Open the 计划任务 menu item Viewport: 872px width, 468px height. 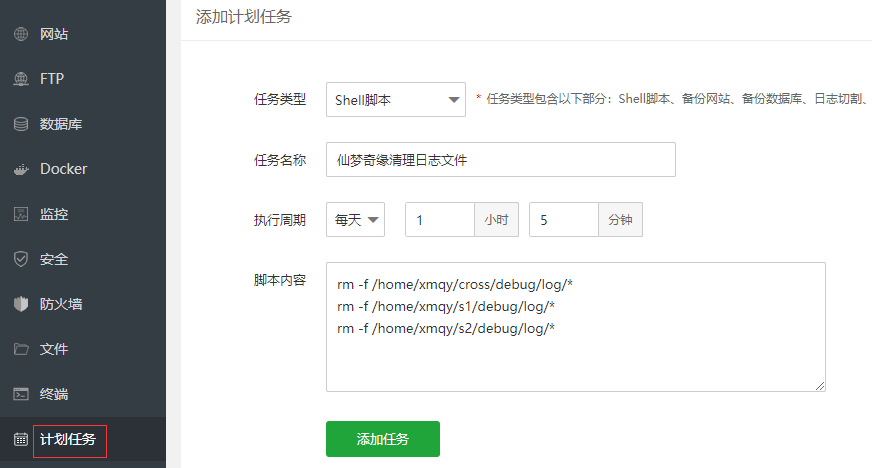click(68, 439)
